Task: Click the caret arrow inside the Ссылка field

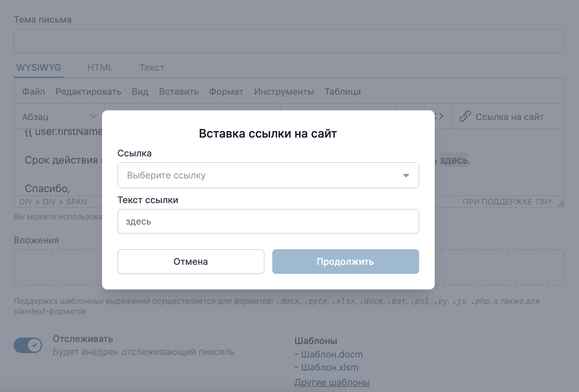Action: click(406, 176)
